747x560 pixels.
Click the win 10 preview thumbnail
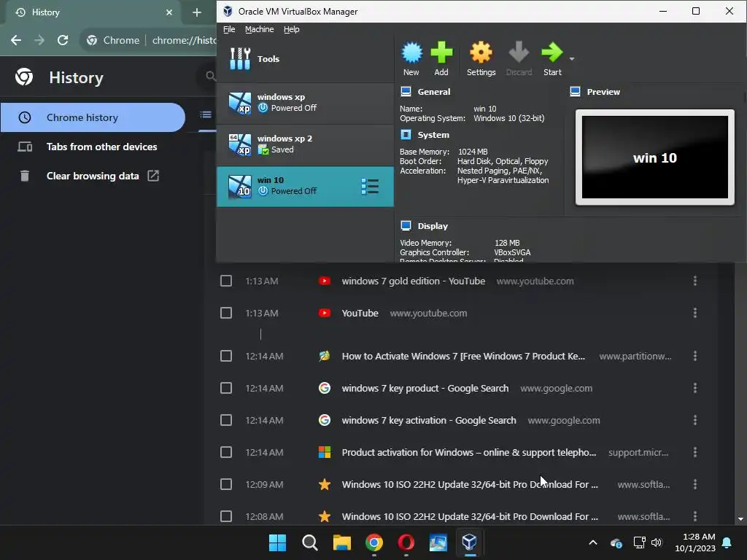tap(654, 157)
